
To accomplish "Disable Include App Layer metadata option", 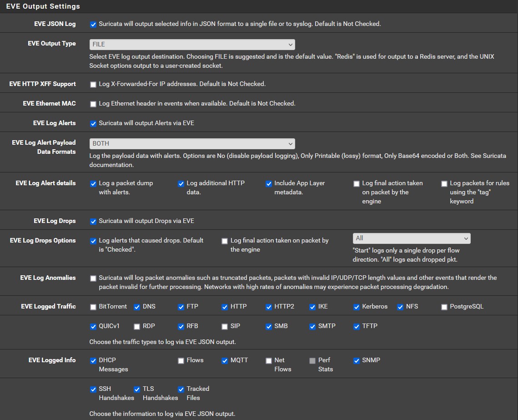I will 268,184.
